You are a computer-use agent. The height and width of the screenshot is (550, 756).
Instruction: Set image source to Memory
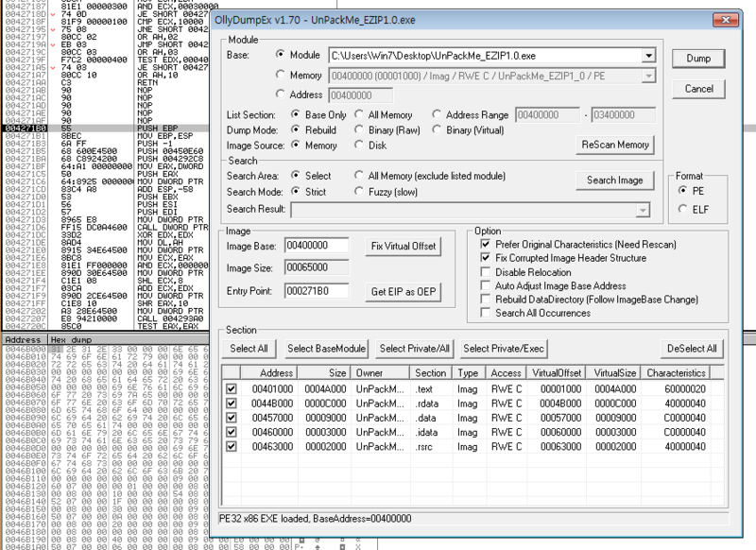295,145
